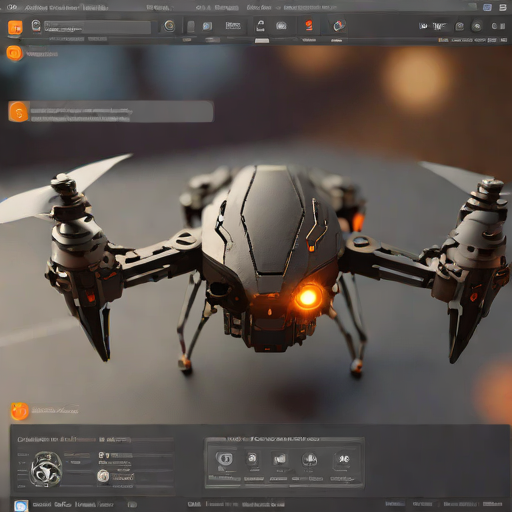Click the white stacked icon in the top-right corner
Screen dimensions: 512x512
coord(503,7)
